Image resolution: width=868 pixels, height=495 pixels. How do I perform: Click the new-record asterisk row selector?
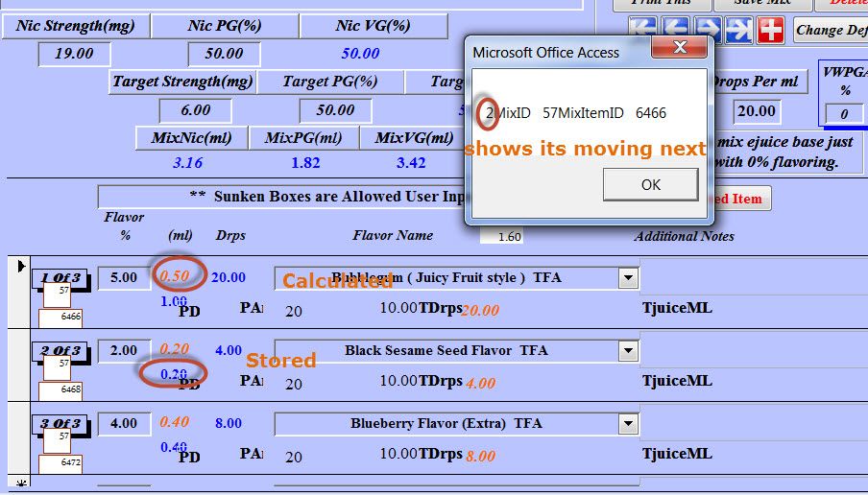22,482
